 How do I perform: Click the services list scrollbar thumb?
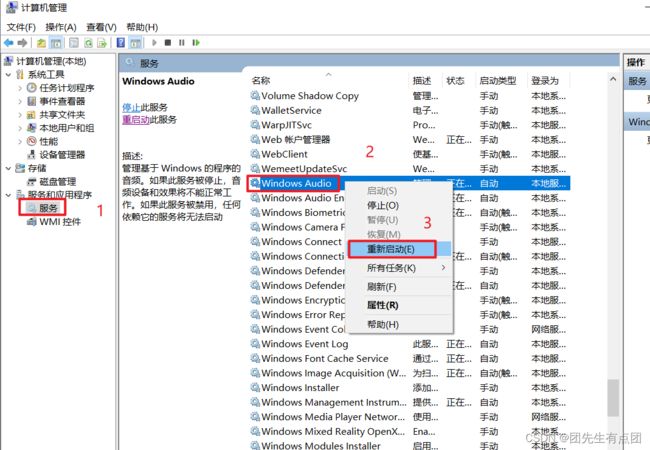pyautogui.click(x=614, y=398)
